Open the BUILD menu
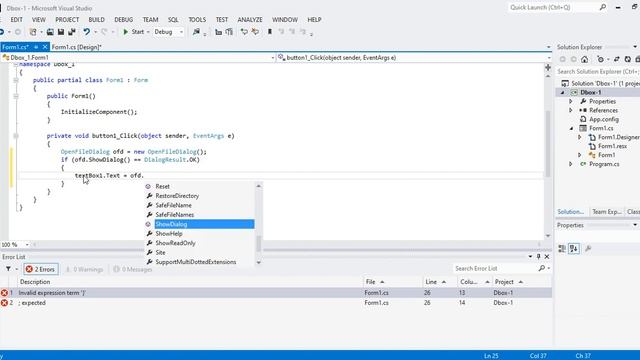The height and width of the screenshot is (360, 640). click(x=96, y=20)
